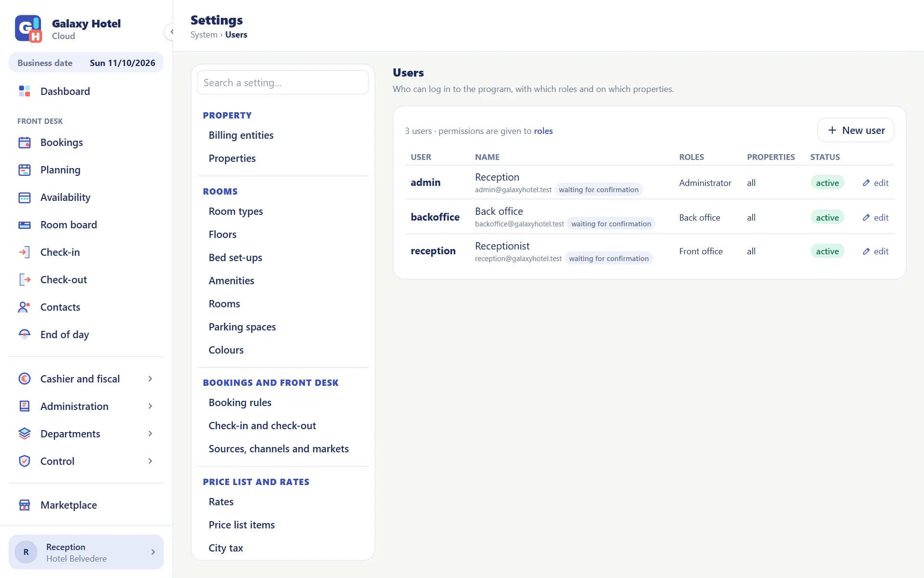
Task: Click the End of day icon
Action: [25, 335]
